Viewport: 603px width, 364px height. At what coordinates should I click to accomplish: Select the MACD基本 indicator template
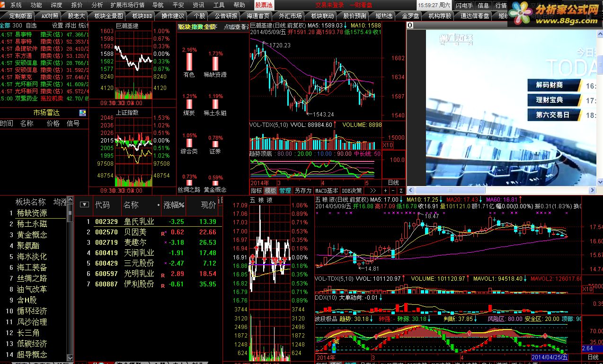327,190
